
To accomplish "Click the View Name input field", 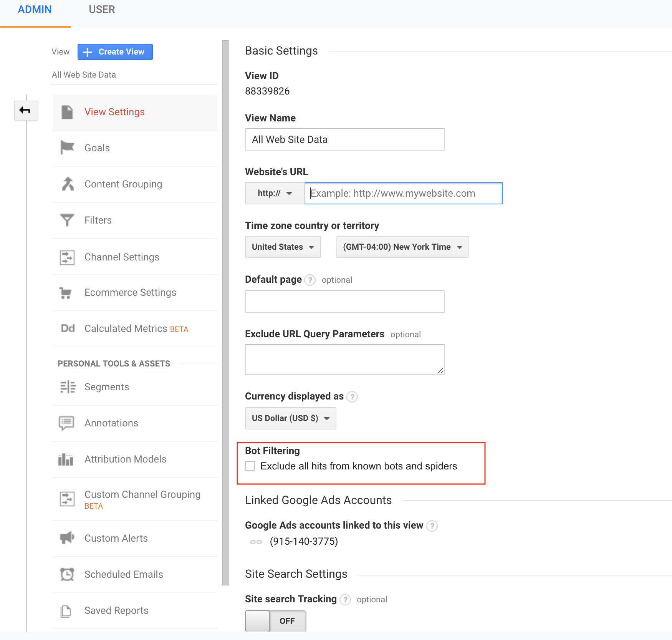I will 345,139.
